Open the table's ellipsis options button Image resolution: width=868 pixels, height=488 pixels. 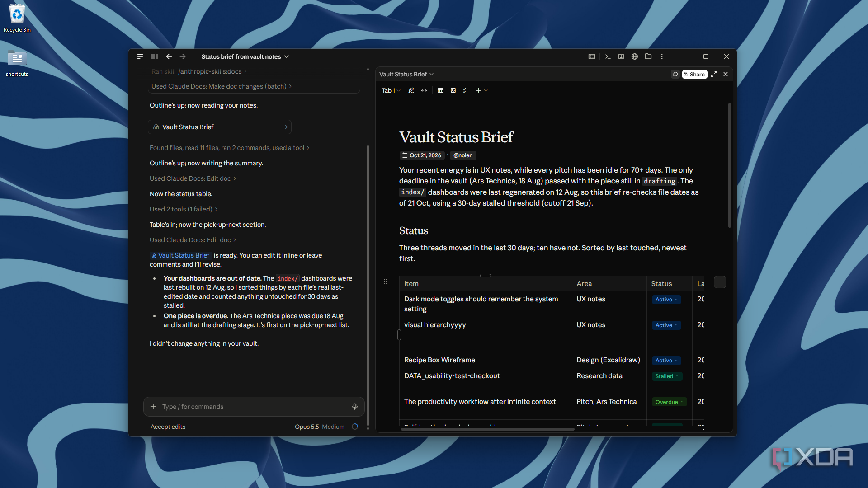(x=720, y=282)
